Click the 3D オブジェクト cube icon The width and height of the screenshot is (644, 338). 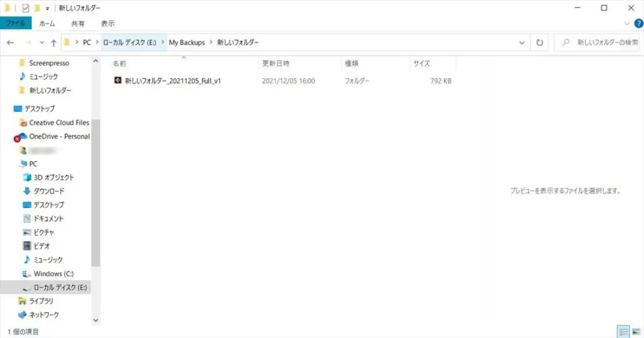tap(26, 177)
